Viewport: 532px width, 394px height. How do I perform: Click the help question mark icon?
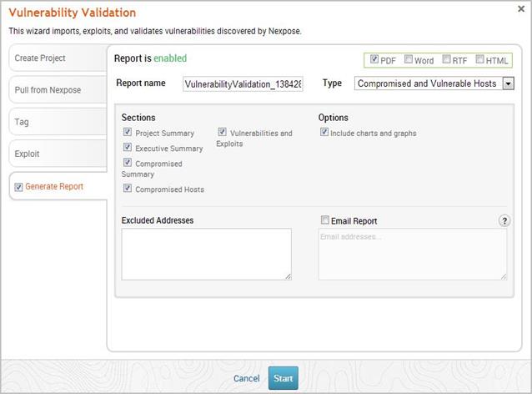click(504, 220)
